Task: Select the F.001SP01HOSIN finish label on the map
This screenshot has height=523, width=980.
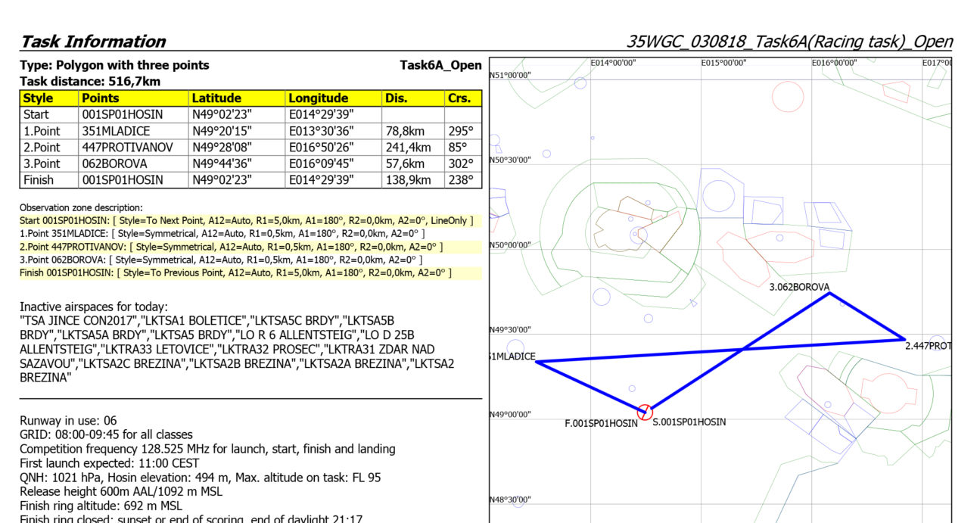Action: pos(601,423)
